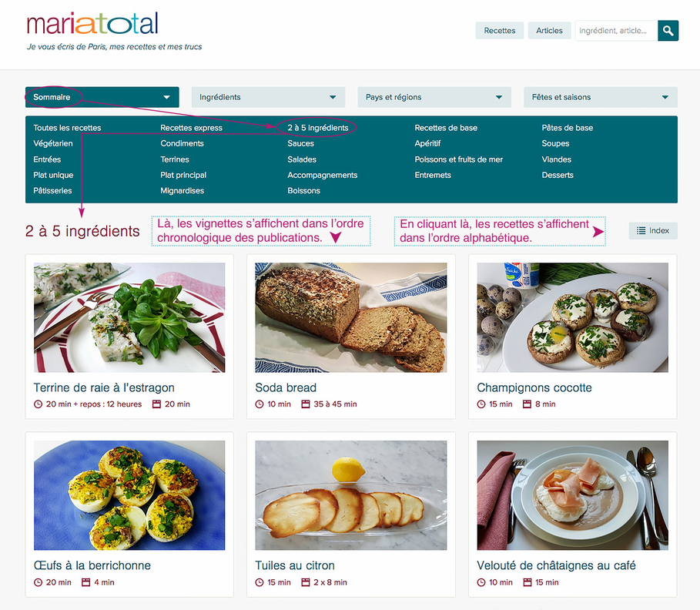Screen dimensions: 700x610
Task: Open the Fêtes et saisons dropdown
Action: 601,97
